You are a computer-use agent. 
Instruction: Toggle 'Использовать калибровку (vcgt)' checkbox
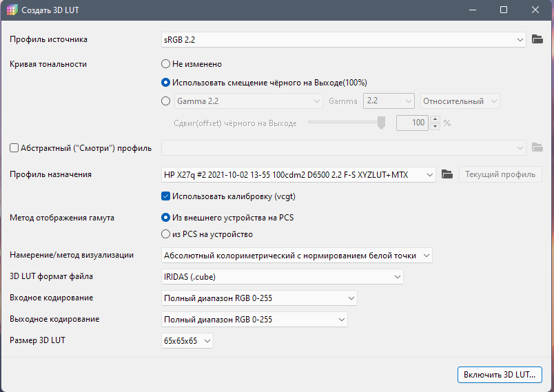point(165,196)
